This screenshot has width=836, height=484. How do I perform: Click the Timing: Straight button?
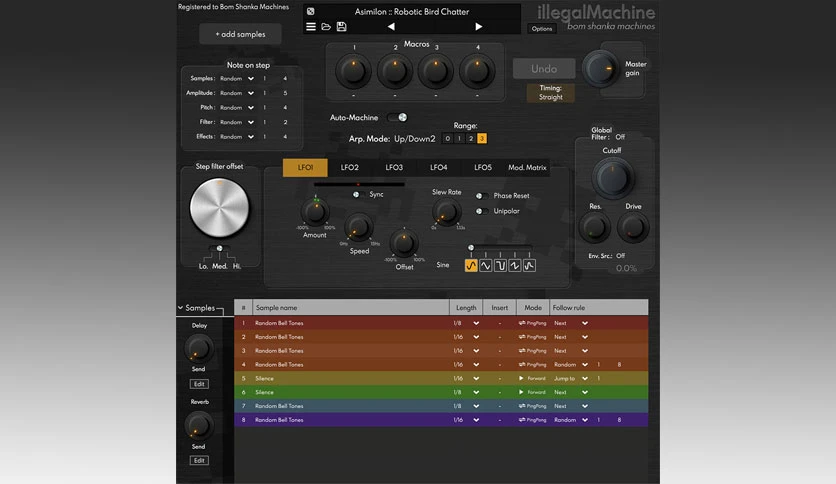point(551,93)
